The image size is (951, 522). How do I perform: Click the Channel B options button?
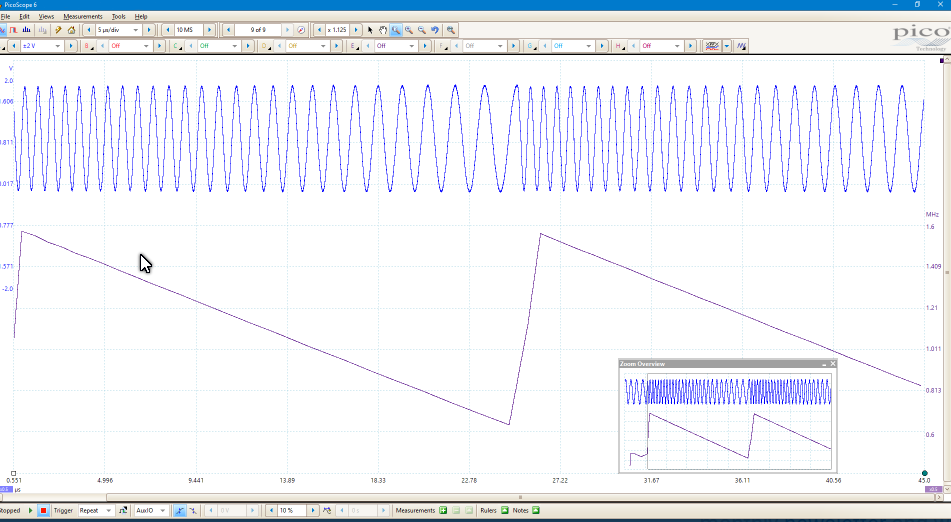pyautogui.click(x=89, y=46)
